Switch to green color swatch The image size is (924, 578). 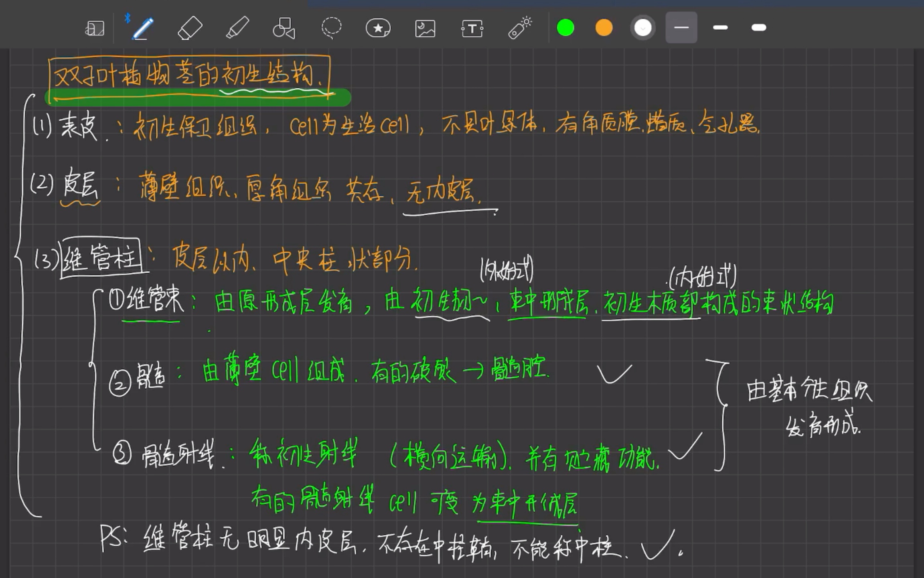coord(565,27)
